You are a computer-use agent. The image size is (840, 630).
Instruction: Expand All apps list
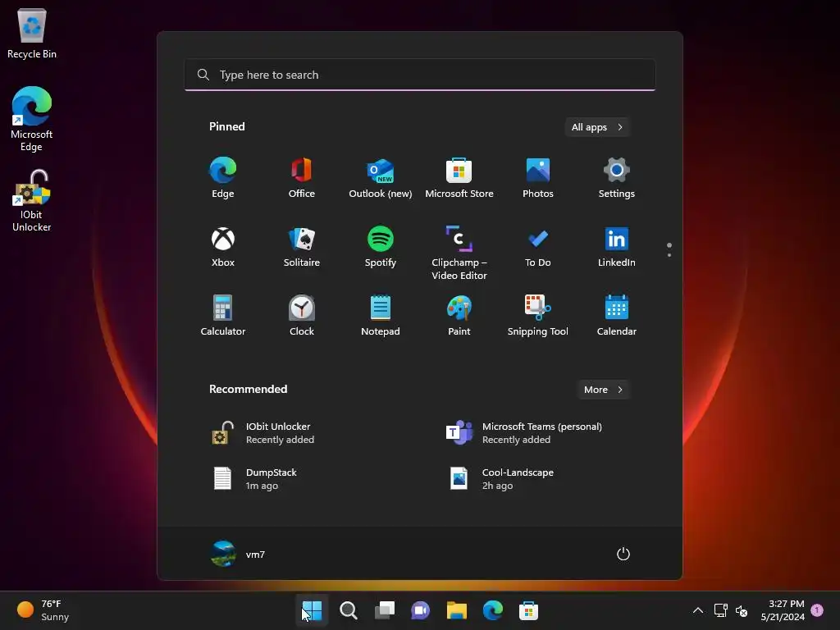(x=597, y=127)
